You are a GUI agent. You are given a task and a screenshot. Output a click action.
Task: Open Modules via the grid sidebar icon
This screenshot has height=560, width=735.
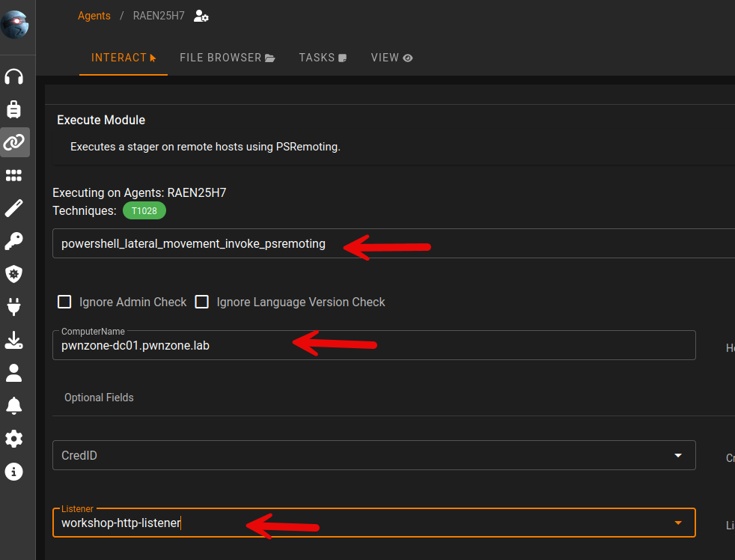click(14, 175)
